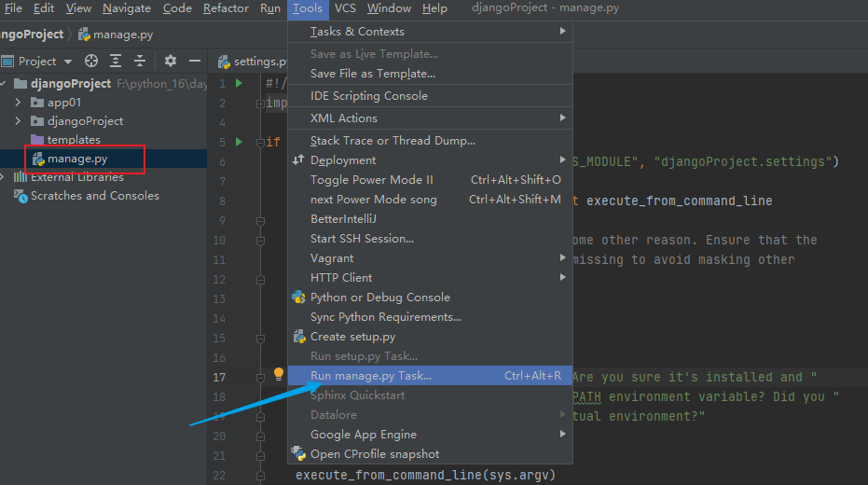Open Google App Engine submenu
Image resolution: width=868 pixels, height=485 pixels.
click(430, 434)
